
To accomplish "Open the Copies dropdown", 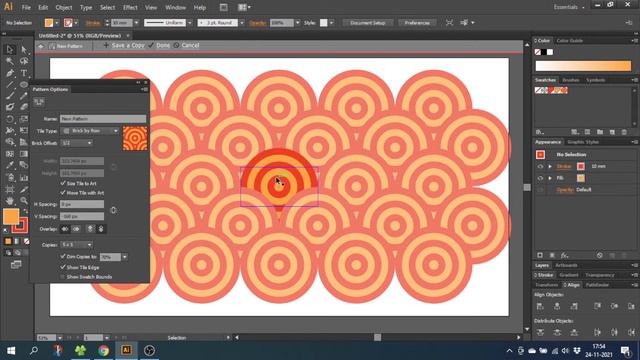I will click(x=76, y=245).
